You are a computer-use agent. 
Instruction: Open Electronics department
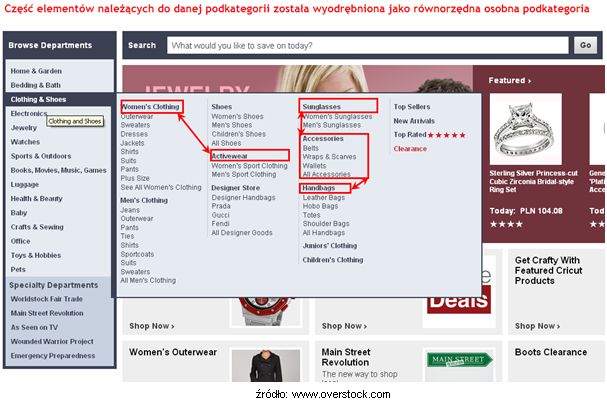[x=29, y=113]
